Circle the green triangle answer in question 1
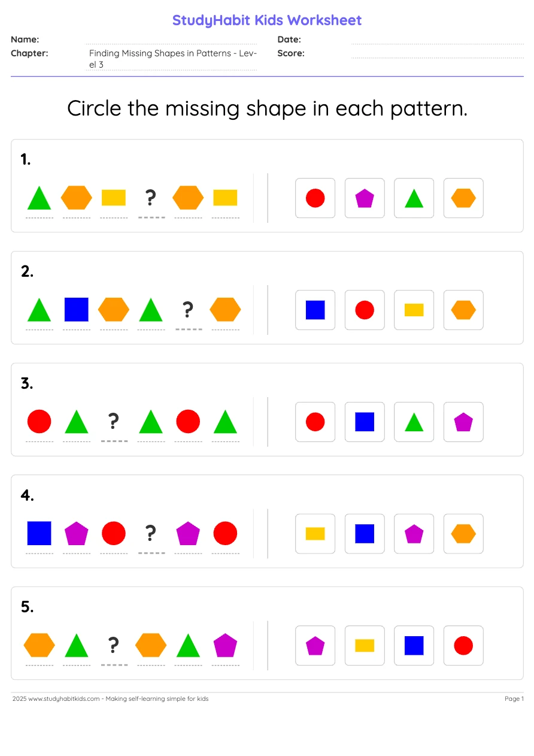This screenshot has width=534, height=756. [x=414, y=198]
